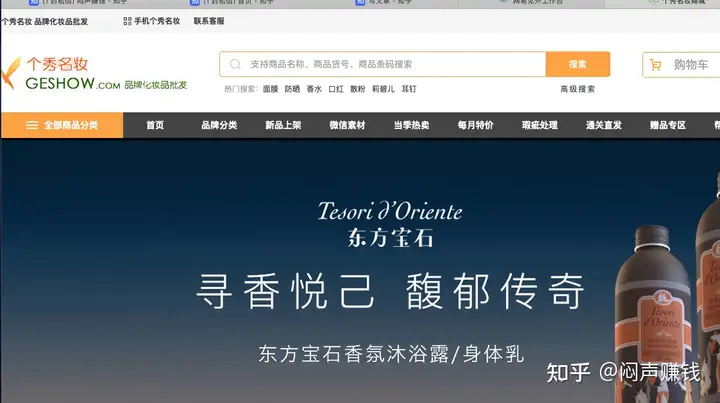The image size is (720, 403).
Task: Open 品牌分类 navigation item
Action: click(219, 125)
